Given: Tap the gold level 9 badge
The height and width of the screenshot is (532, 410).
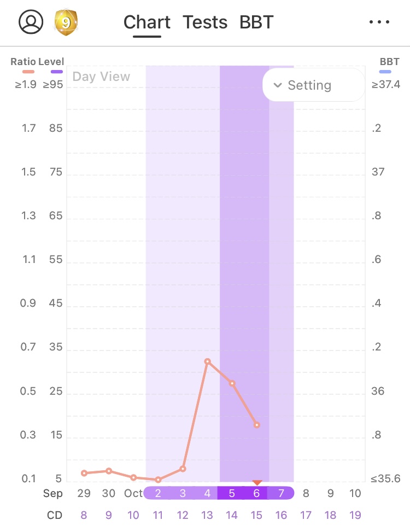Looking at the screenshot, I should [66, 22].
